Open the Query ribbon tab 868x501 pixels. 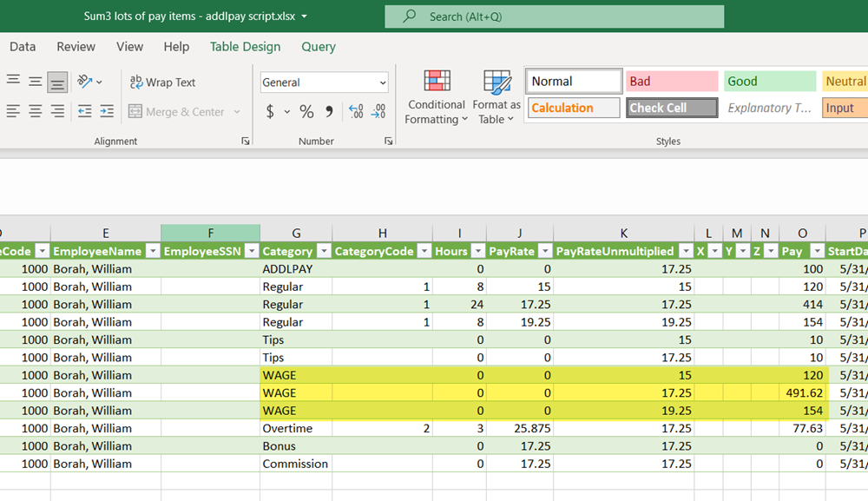point(319,47)
